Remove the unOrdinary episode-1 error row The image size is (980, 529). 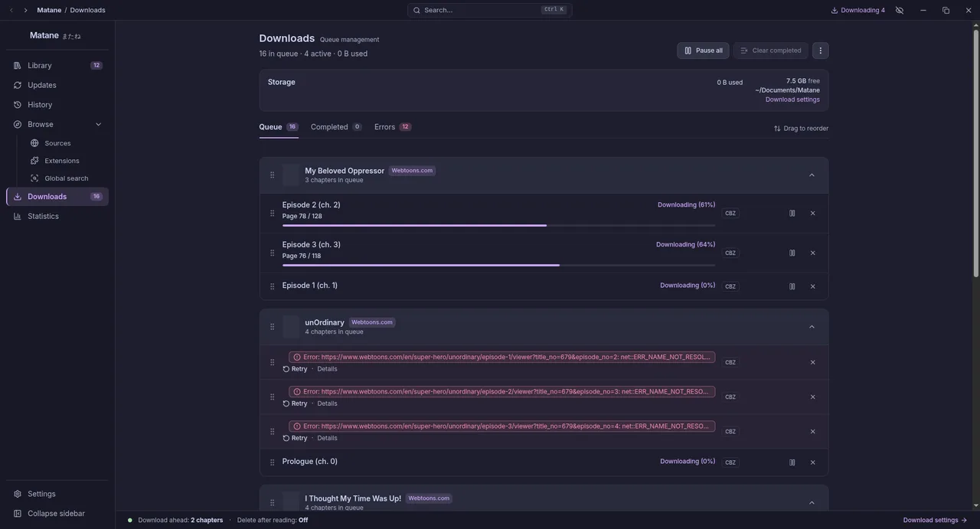point(813,362)
